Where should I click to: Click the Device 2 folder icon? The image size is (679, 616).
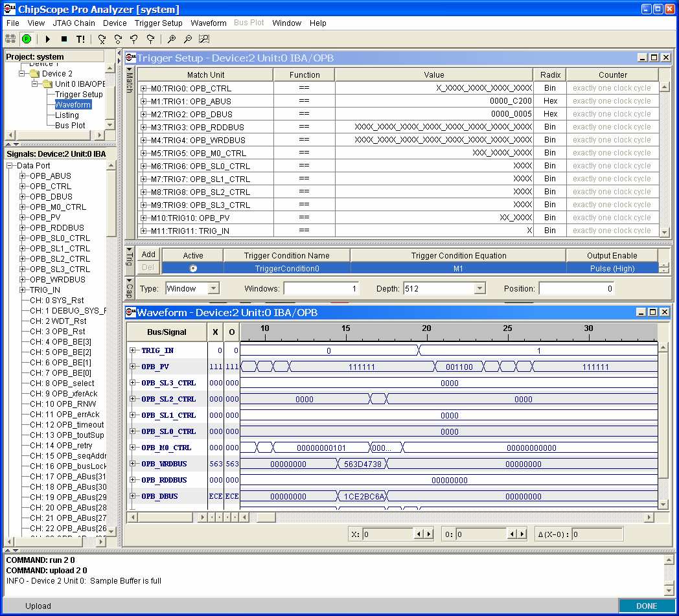[34, 74]
